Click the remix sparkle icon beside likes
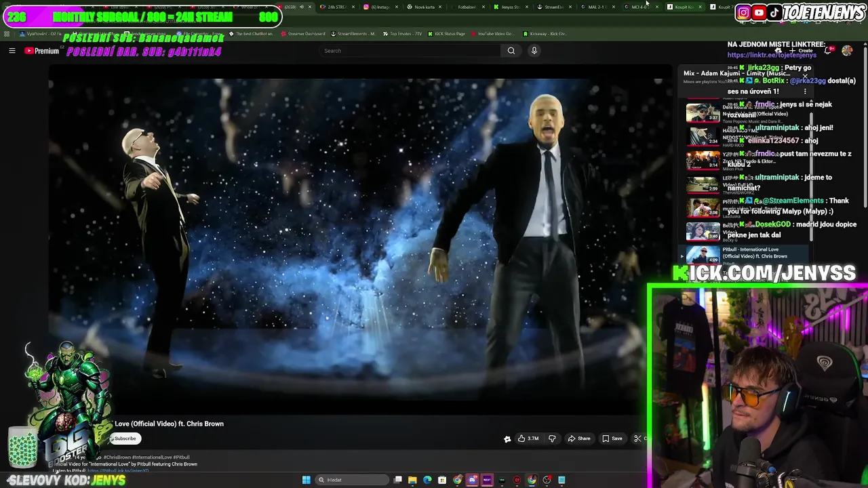 [507, 439]
